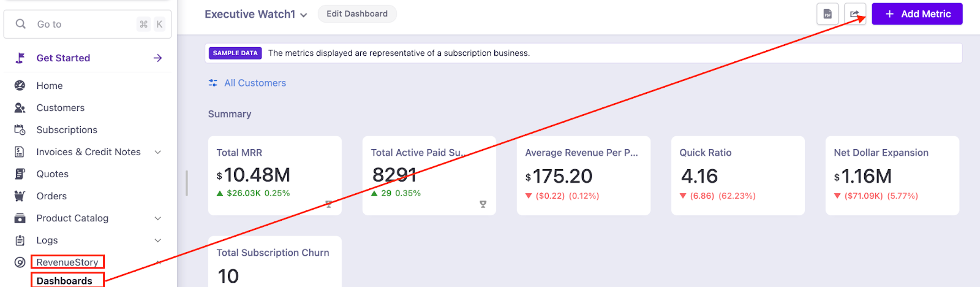Click the share dashboard icon

click(x=854, y=14)
